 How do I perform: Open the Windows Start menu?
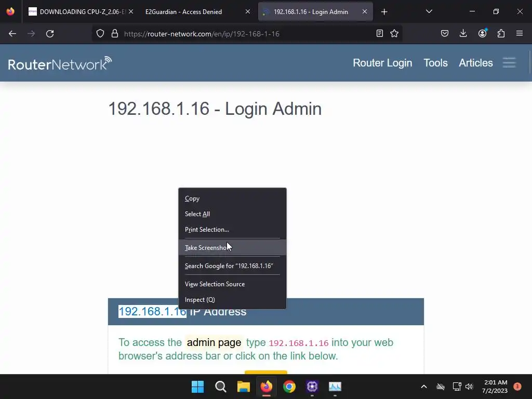[x=197, y=387]
